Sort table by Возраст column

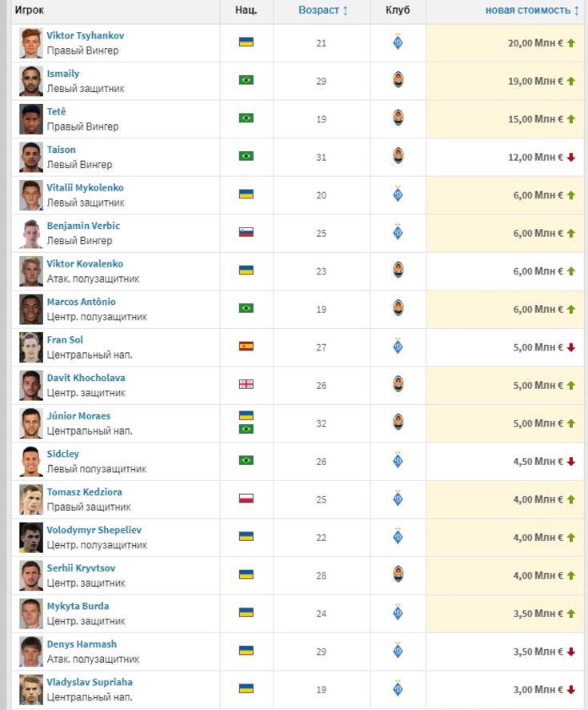click(322, 10)
